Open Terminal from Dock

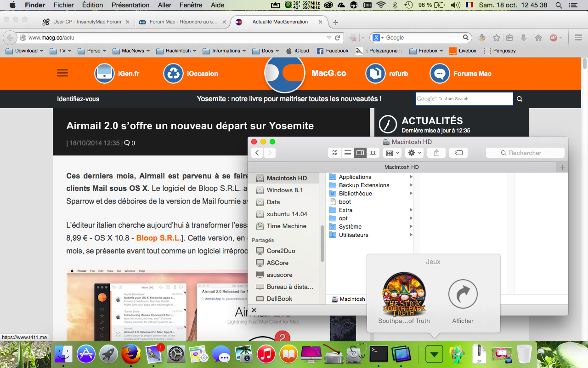379,354
